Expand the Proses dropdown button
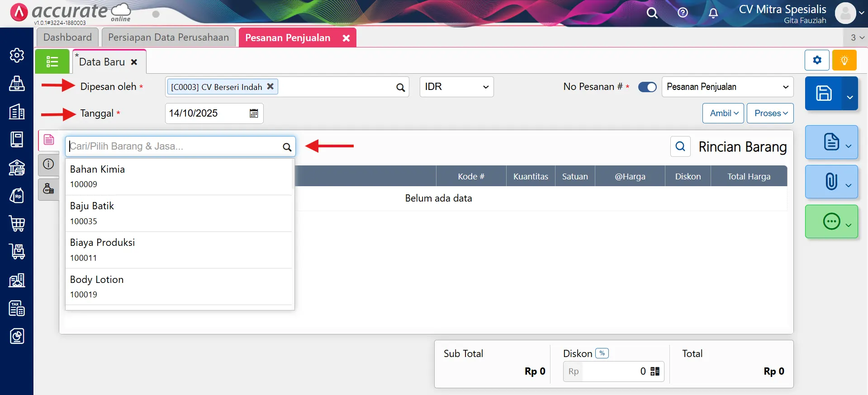868x395 pixels. point(770,113)
